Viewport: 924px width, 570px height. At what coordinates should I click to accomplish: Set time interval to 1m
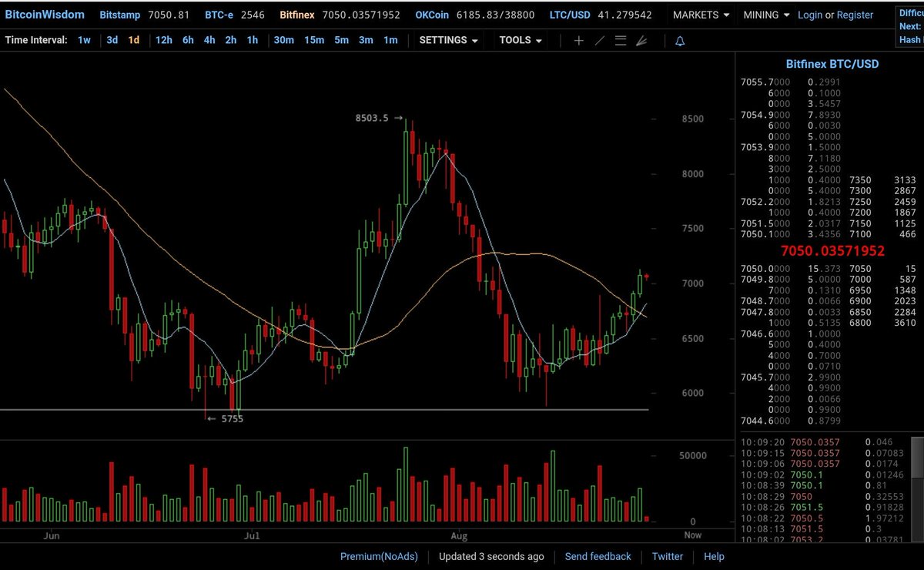click(x=390, y=40)
